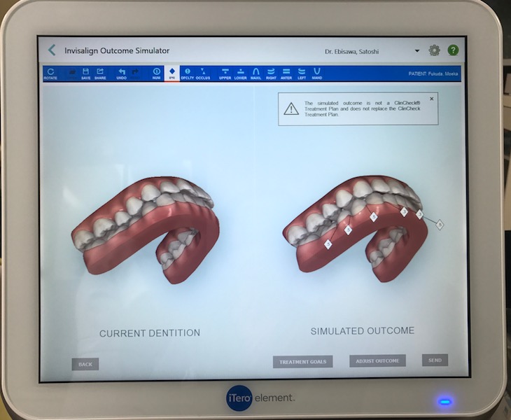Undo the last adjustment
This screenshot has height=420, width=511.
click(x=122, y=73)
